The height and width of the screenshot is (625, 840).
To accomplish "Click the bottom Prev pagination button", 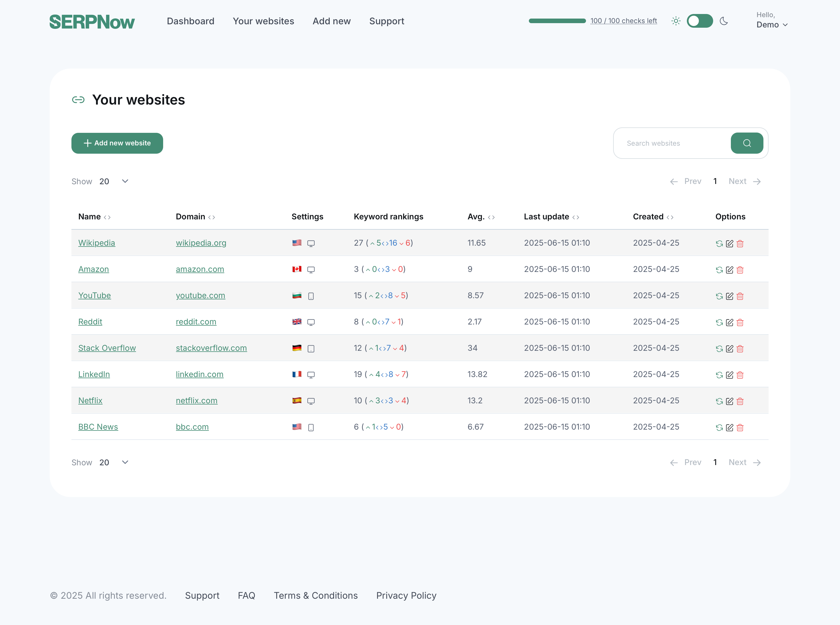I will (685, 462).
